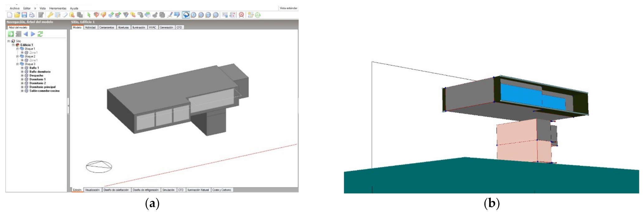The height and width of the screenshot is (214, 644).
Task: Refresh the model tree with green arrows
Action: coord(40,34)
